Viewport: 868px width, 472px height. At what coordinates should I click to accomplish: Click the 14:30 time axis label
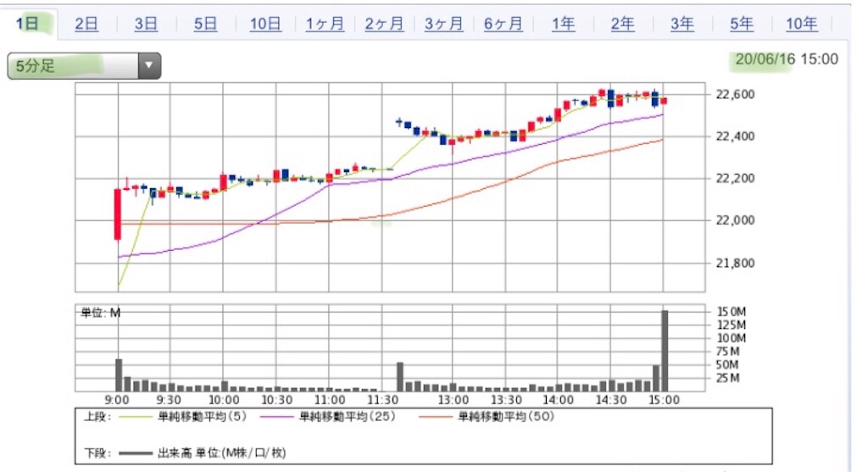coord(611,400)
